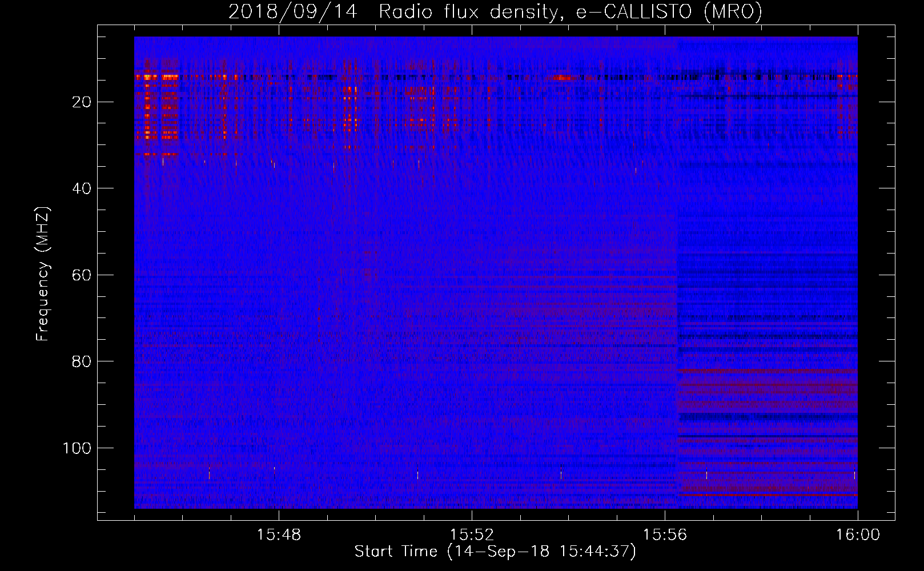Click the 16:00 time tick label
Viewport: 924px width, 571px height.
tap(858, 535)
